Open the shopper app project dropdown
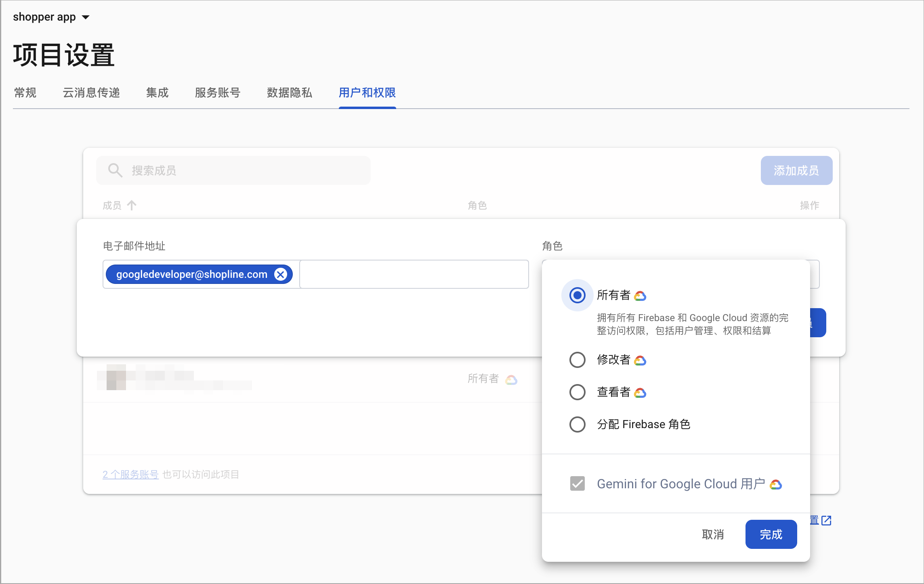The width and height of the screenshot is (924, 584). pos(51,17)
